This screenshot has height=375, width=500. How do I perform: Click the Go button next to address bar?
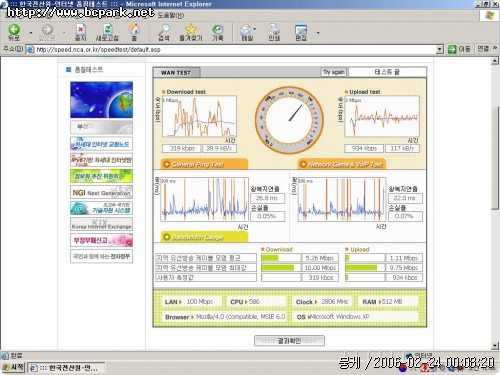tap(459, 49)
